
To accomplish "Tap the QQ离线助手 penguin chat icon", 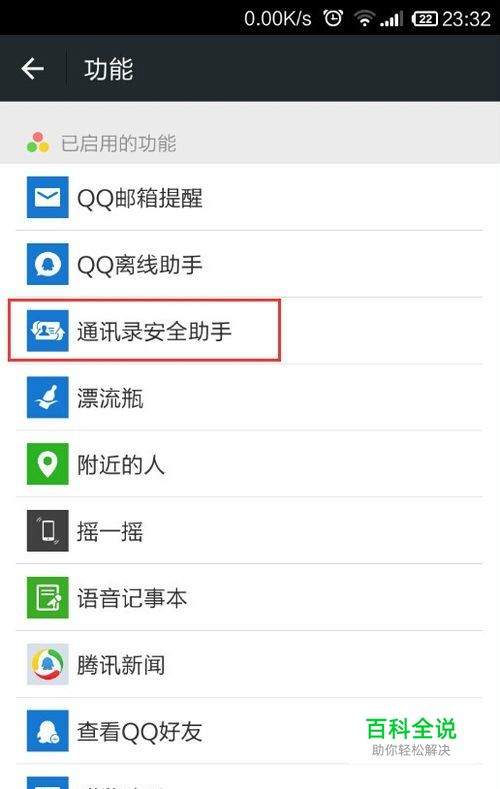I will 47,264.
